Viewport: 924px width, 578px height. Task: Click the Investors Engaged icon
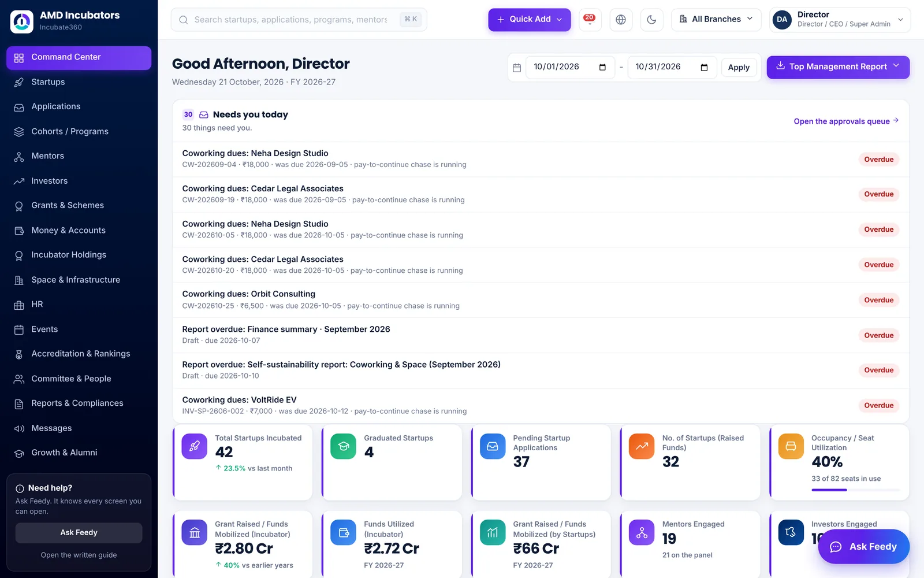[791, 532]
